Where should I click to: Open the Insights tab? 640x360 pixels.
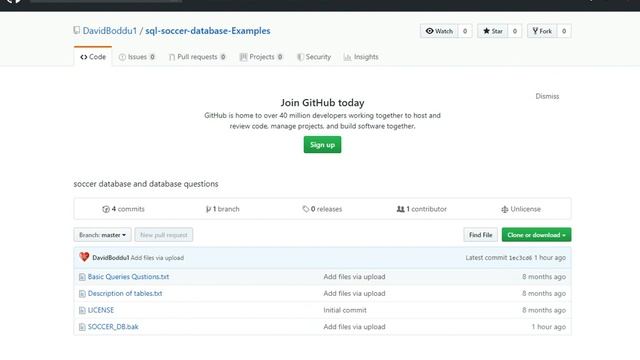[x=361, y=57]
